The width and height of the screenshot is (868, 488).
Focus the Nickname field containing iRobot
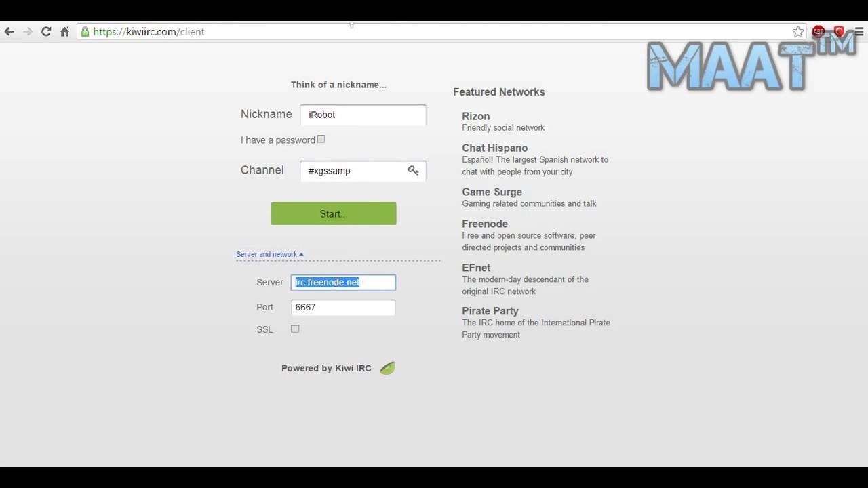tap(363, 115)
